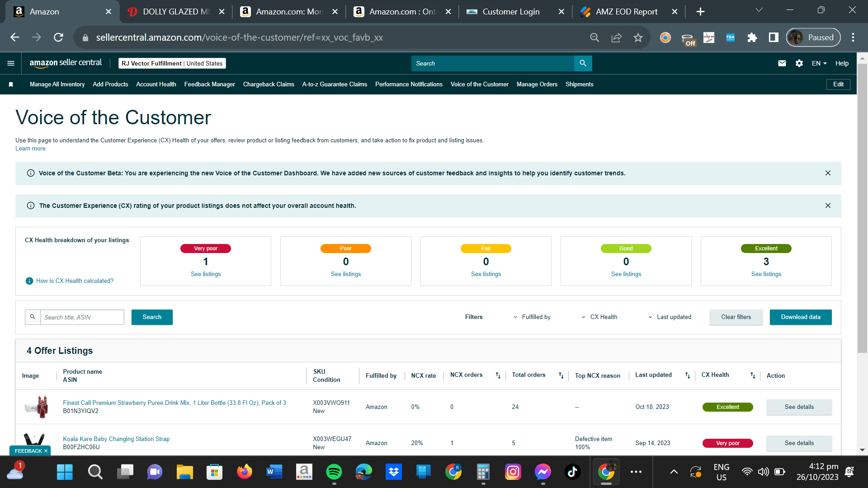The height and width of the screenshot is (488, 868).
Task: Dismiss the CX rating account health banner
Action: (x=828, y=206)
